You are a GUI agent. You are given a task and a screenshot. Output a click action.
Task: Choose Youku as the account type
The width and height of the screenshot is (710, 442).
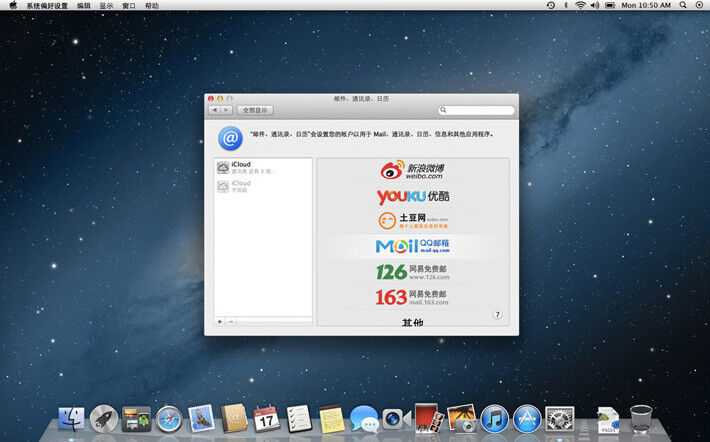pyautogui.click(x=412, y=196)
